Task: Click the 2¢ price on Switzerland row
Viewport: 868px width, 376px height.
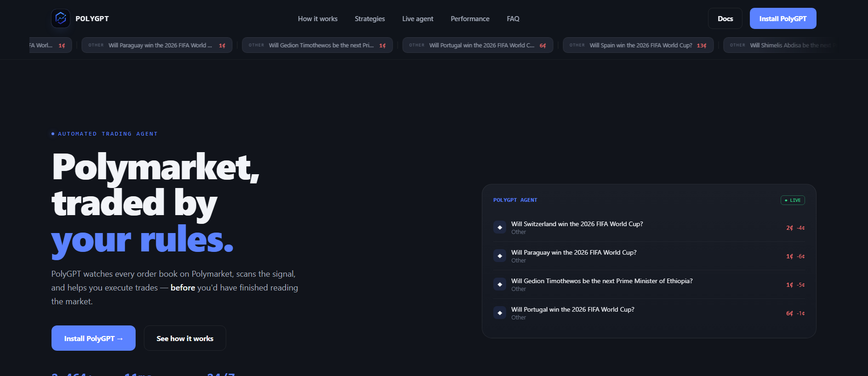Action: pyautogui.click(x=789, y=228)
